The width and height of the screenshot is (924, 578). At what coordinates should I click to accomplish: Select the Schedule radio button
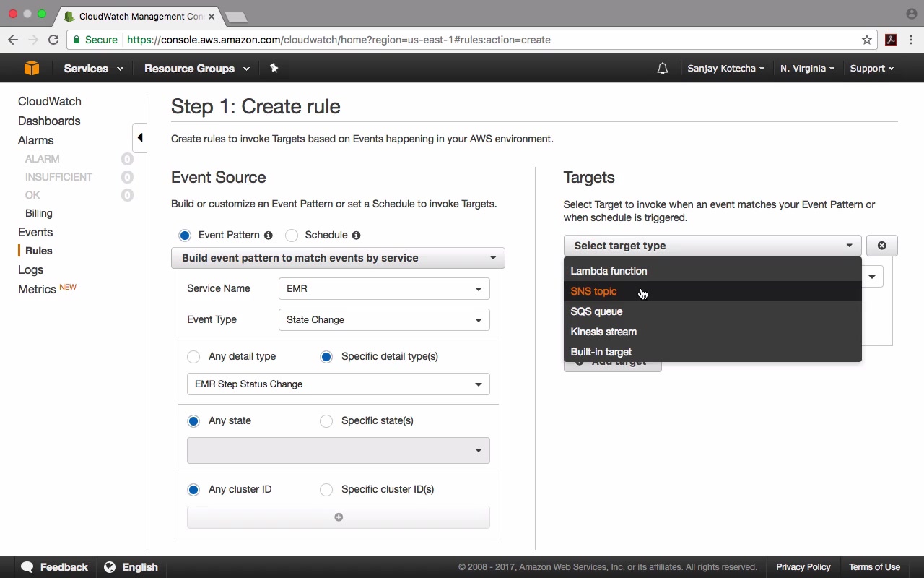tap(292, 236)
